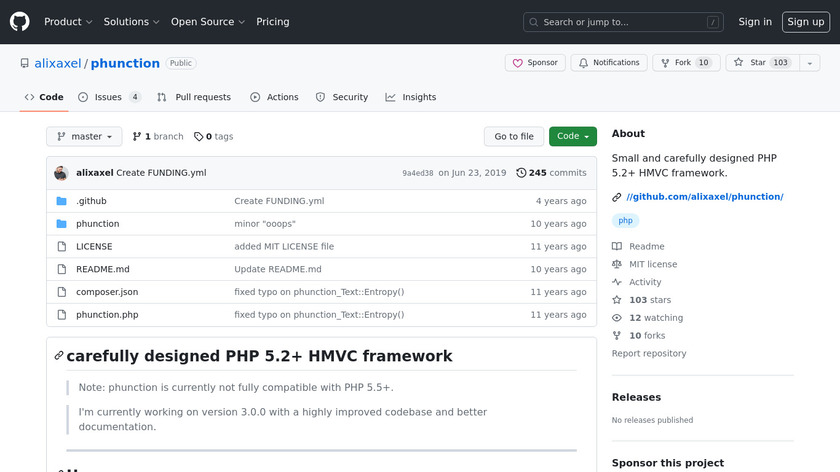Open the Solutions menu dropdown
The width and height of the screenshot is (840, 472).
[x=131, y=22]
